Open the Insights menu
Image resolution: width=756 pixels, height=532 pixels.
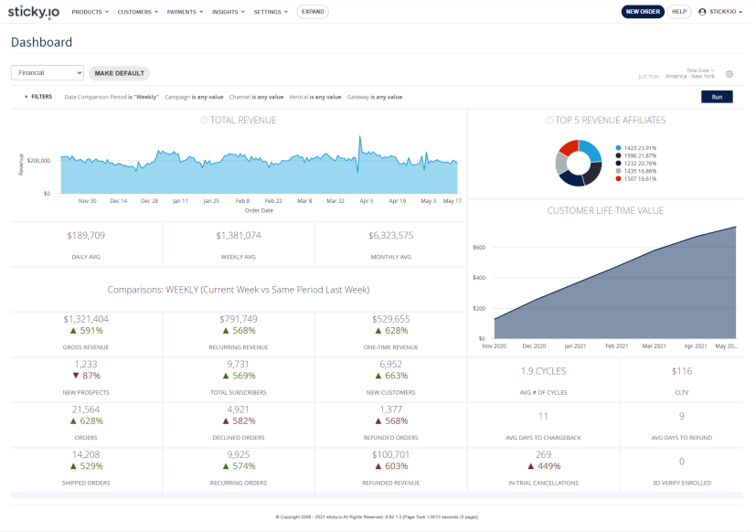coord(229,12)
